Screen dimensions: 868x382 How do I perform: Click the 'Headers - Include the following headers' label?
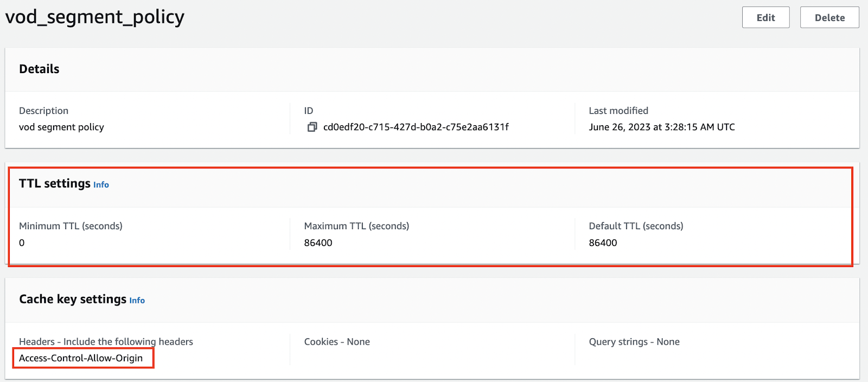[106, 342]
